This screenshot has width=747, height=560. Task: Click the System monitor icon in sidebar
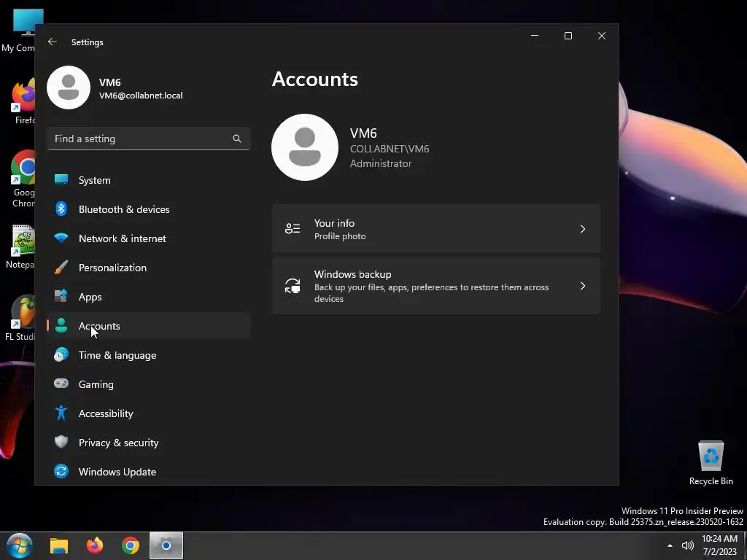coord(61,180)
